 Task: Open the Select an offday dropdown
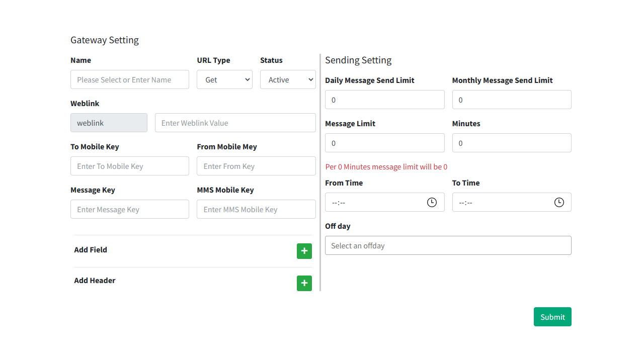(x=448, y=245)
